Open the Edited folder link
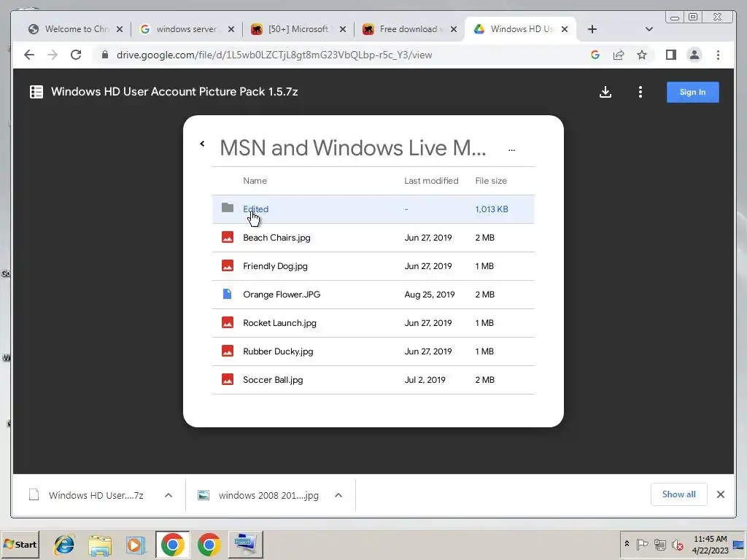 pos(256,209)
